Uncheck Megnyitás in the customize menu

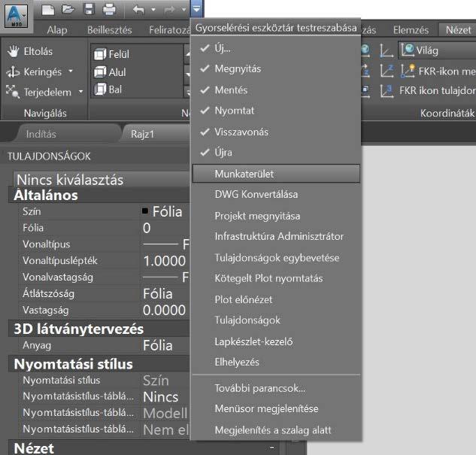click(x=276, y=69)
